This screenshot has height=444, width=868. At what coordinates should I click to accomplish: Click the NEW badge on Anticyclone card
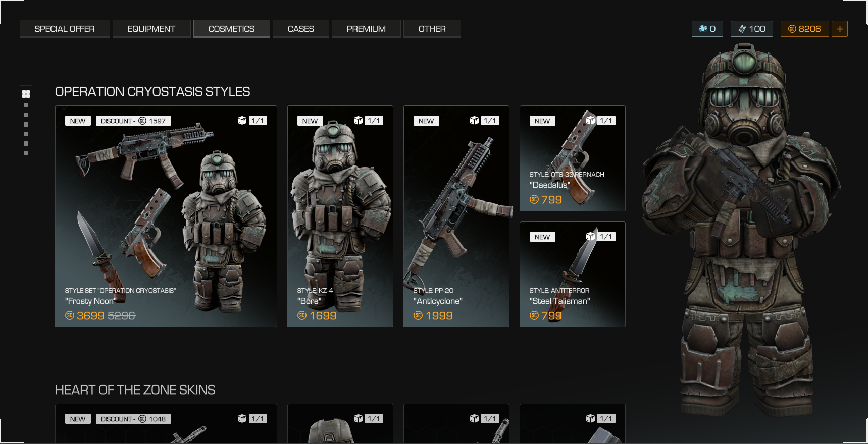click(x=426, y=121)
